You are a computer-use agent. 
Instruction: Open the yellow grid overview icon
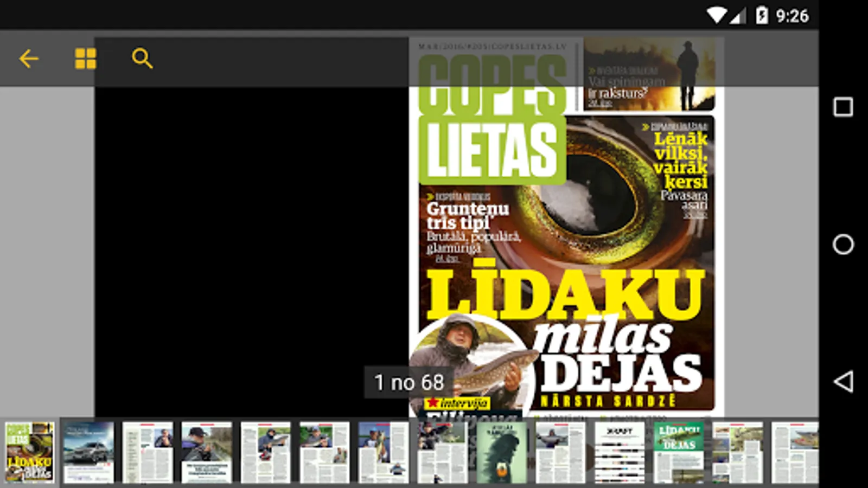[x=86, y=59]
